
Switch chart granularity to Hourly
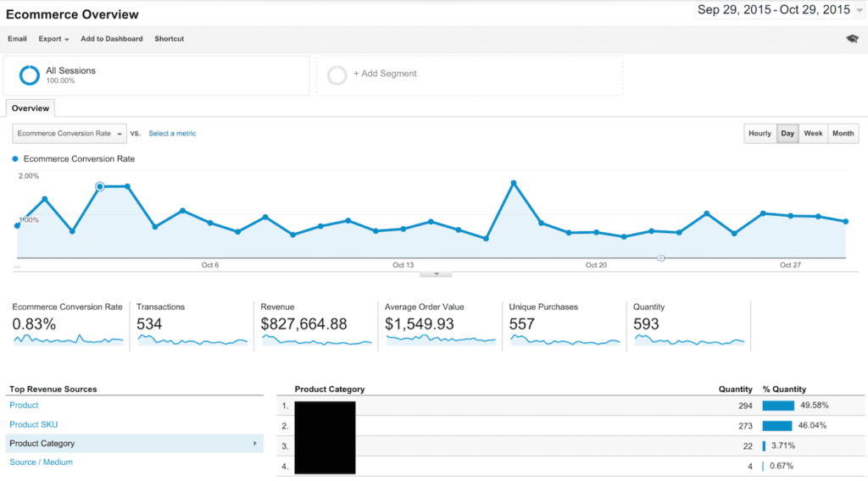(759, 133)
